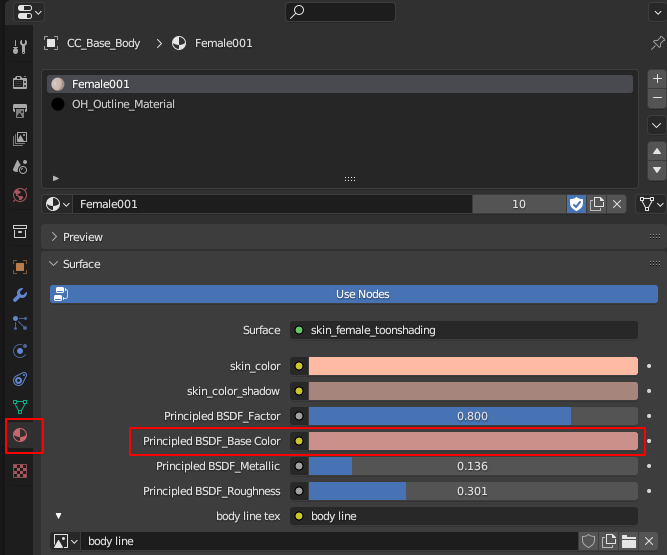Open the Object Data mesh tab
Image resolution: width=667 pixels, height=555 pixels.
(20, 407)
